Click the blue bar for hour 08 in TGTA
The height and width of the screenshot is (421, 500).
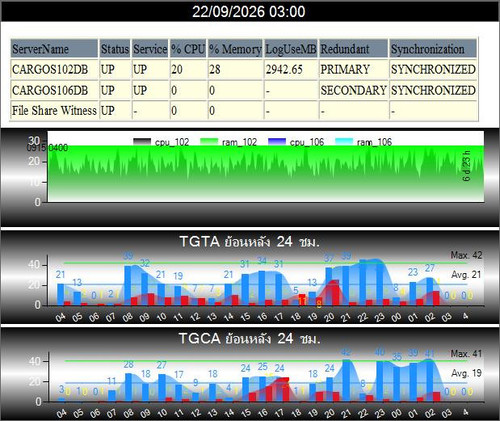(x=128, y=285)
